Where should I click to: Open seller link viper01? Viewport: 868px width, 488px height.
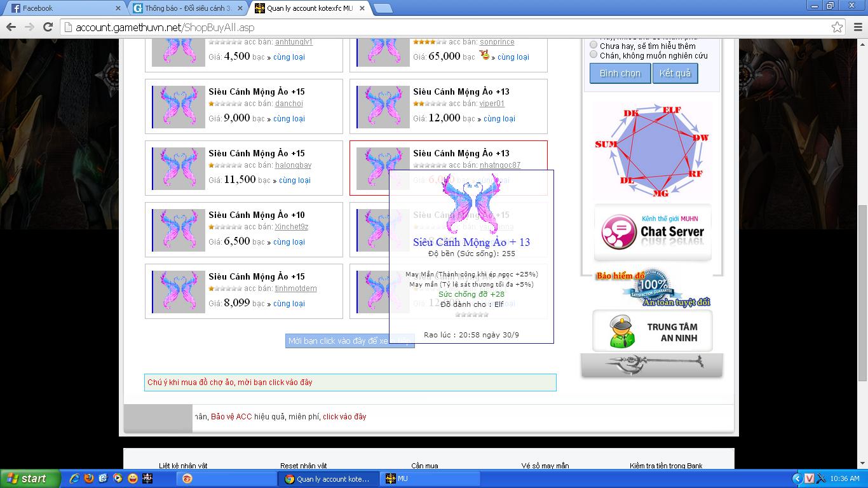[492, 104]
